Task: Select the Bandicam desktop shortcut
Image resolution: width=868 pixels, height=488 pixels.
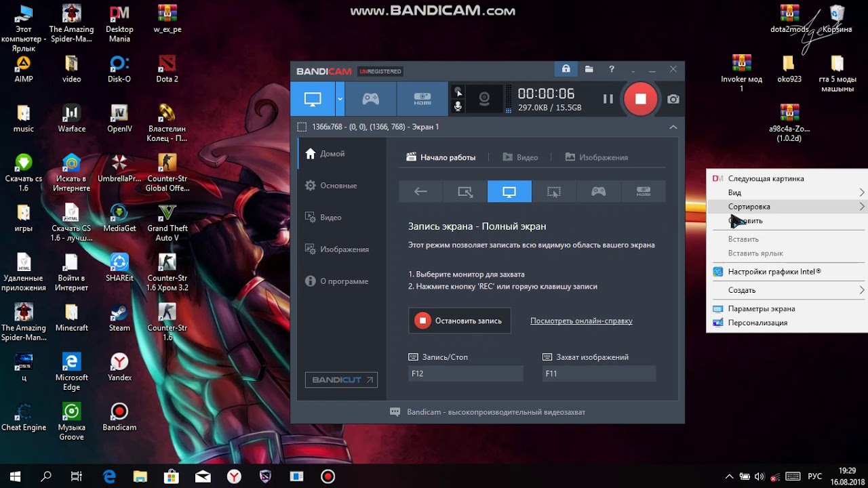Action: [119, 418]
